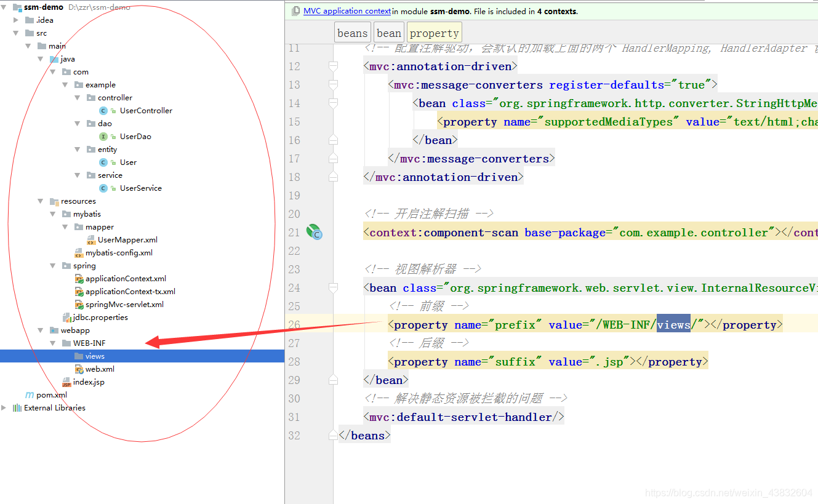
Task: Click the ssm-demo project module icon
Action: click(17, 7)
